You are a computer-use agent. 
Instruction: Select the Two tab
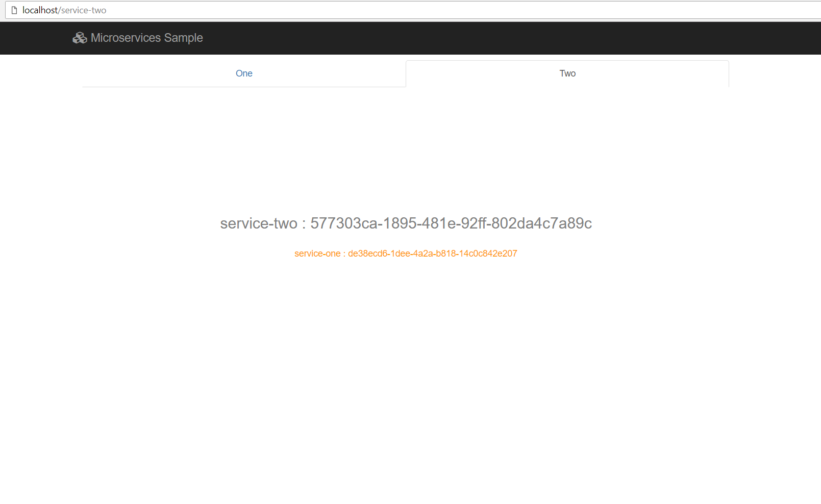click(x=567, y=73)
